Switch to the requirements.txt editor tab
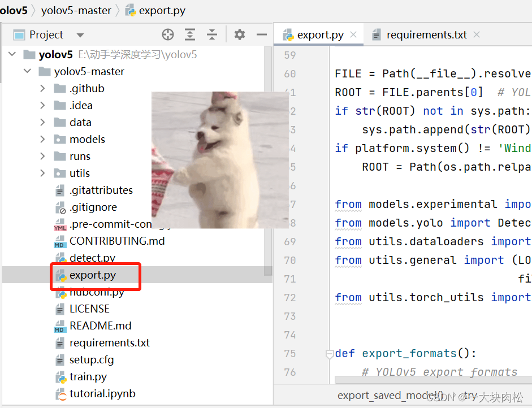The width and height of the screenshot is (532, 408). (426, 35)
